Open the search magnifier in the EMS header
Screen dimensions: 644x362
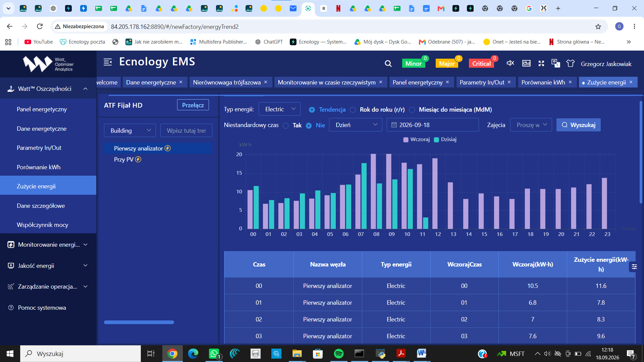click(388, 64)
